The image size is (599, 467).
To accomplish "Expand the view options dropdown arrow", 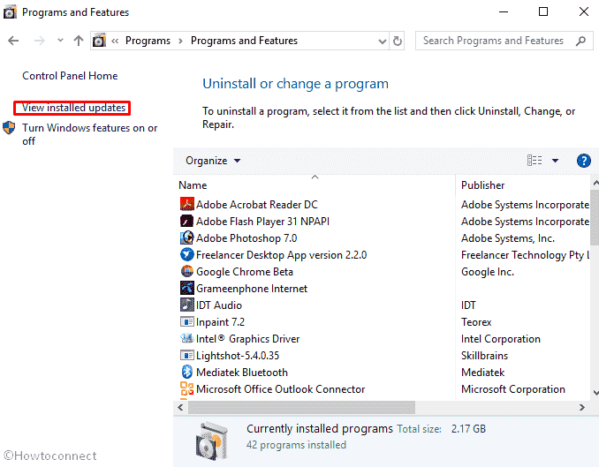I will pyautogui.click(x=555, y=161).
